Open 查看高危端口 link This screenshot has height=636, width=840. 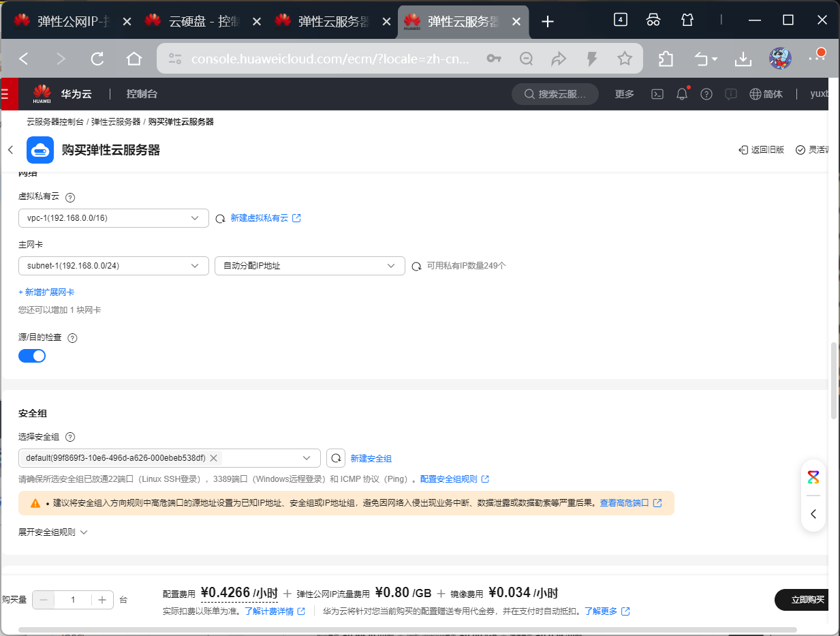click(x=631, y=503)
